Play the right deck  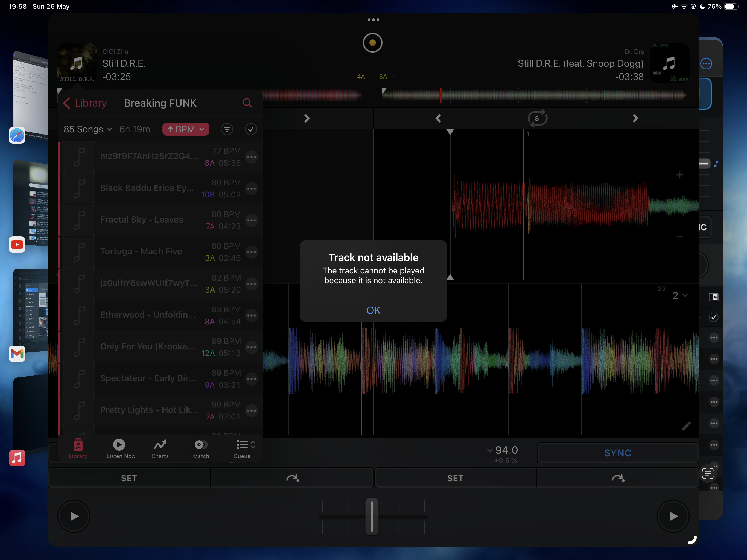(x=673, y=516)
